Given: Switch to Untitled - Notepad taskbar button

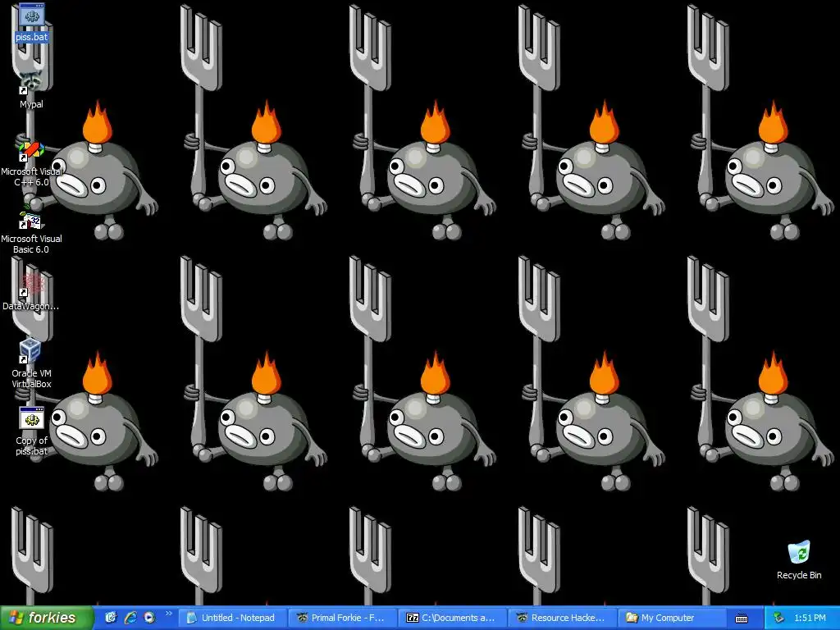Looking at the screenshot, I should (x=232, y=618).
